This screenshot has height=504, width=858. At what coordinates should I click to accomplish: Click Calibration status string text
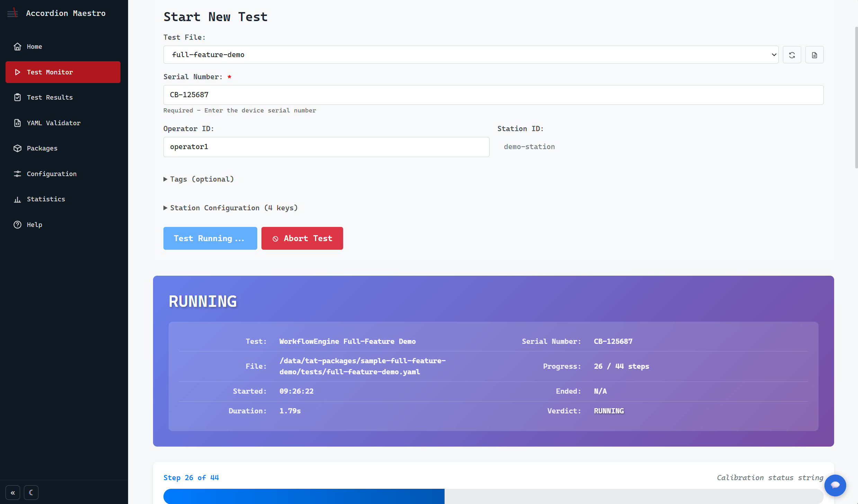coord(770,478)
